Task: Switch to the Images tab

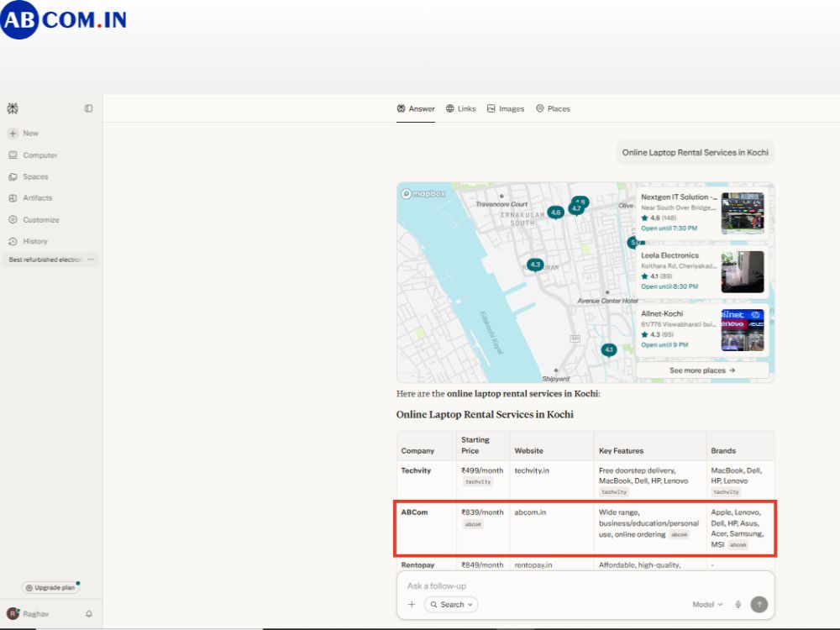Action: [x=506, y=108]
